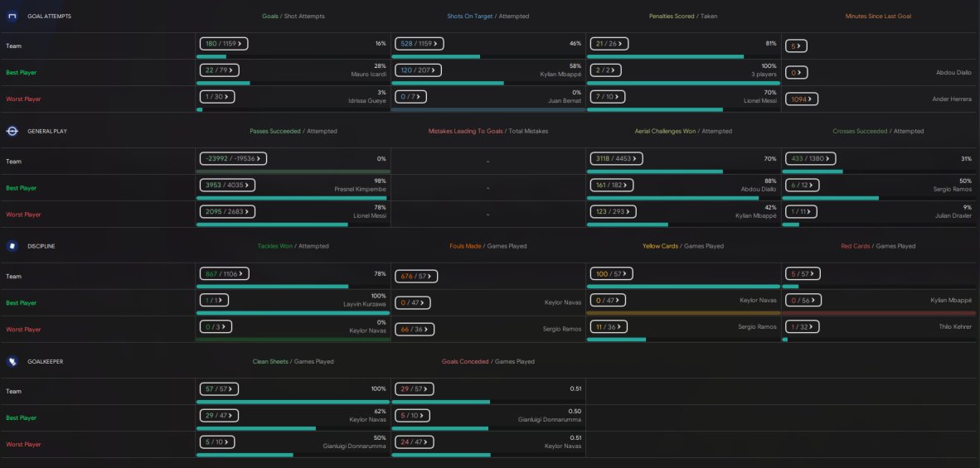Expand Ander Herrera's 1094 minutes stat

(802, 99)
